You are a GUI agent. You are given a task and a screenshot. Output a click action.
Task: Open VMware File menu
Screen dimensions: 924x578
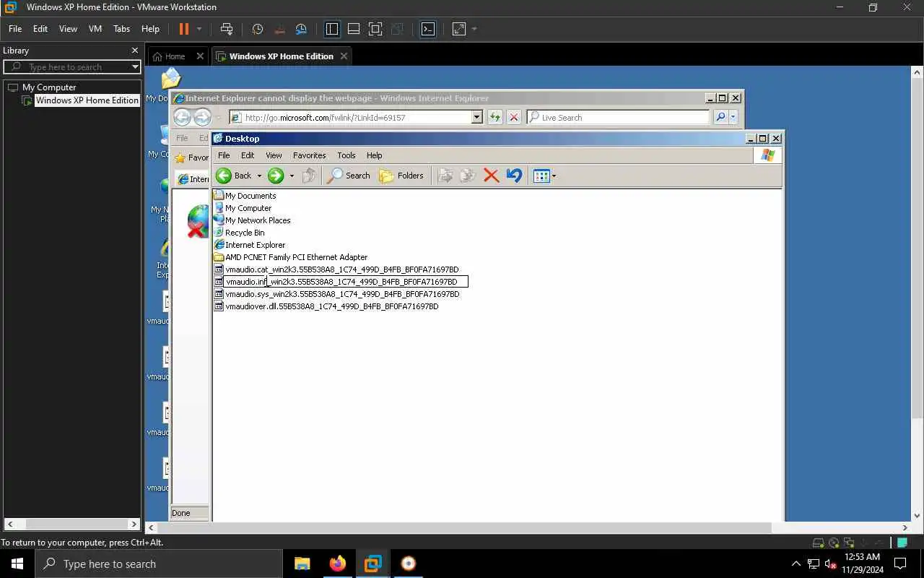15,29
